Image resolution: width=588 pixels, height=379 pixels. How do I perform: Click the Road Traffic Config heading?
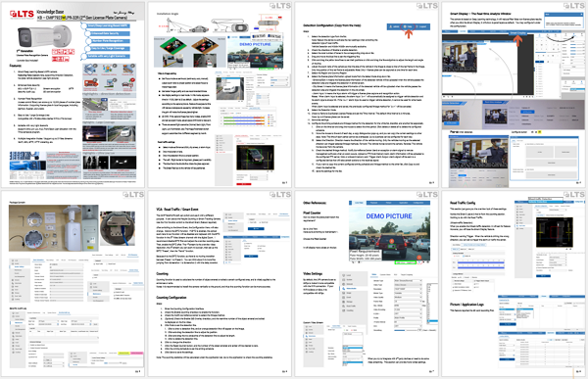463,203
